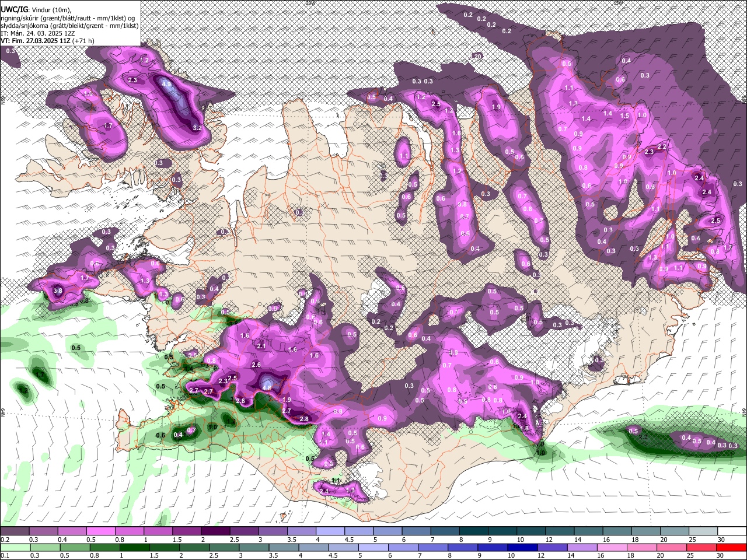Click the valid time 'VT: Fim. 27.03.2025 11Z (+71 h)'
Image resolution: width=747 pixels, height=560 pixels.
(47, 41)
